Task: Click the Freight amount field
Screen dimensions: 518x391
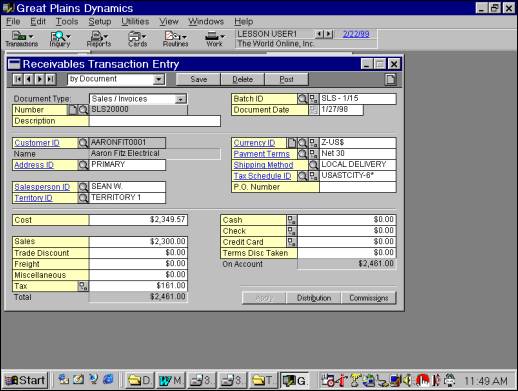Action: (x=138, y=264)
